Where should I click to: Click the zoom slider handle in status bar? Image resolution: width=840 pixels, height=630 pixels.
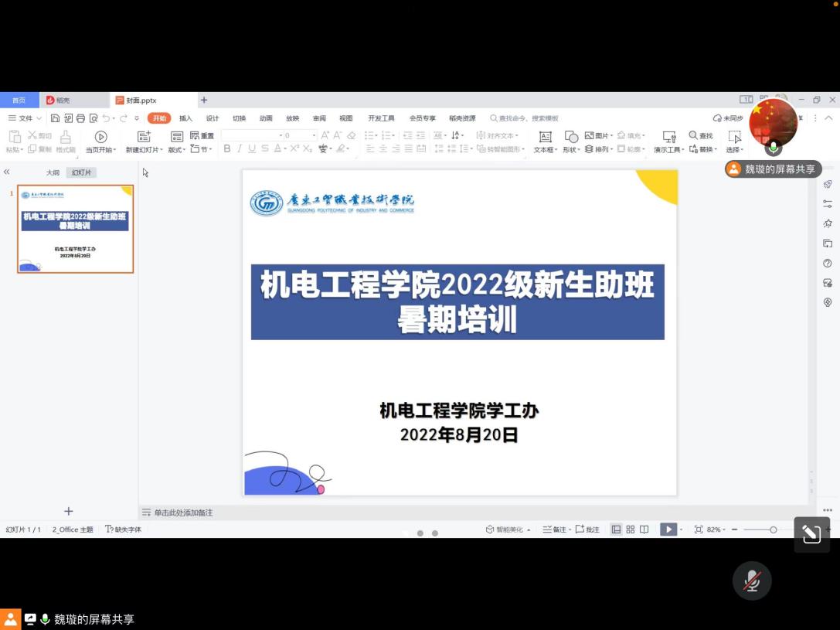pyautogui.click(x=773, y=530)
